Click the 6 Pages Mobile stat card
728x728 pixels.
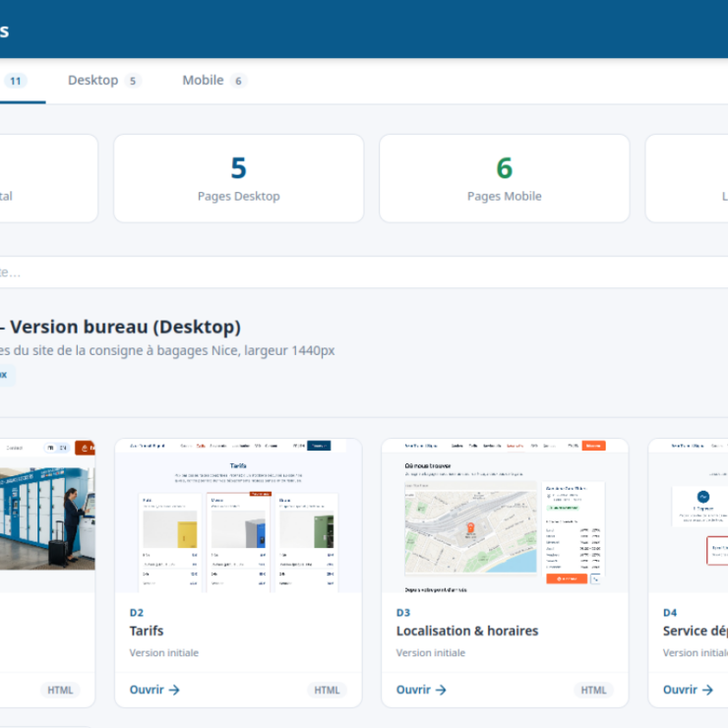pyautogui.click(x=505, y=178)
